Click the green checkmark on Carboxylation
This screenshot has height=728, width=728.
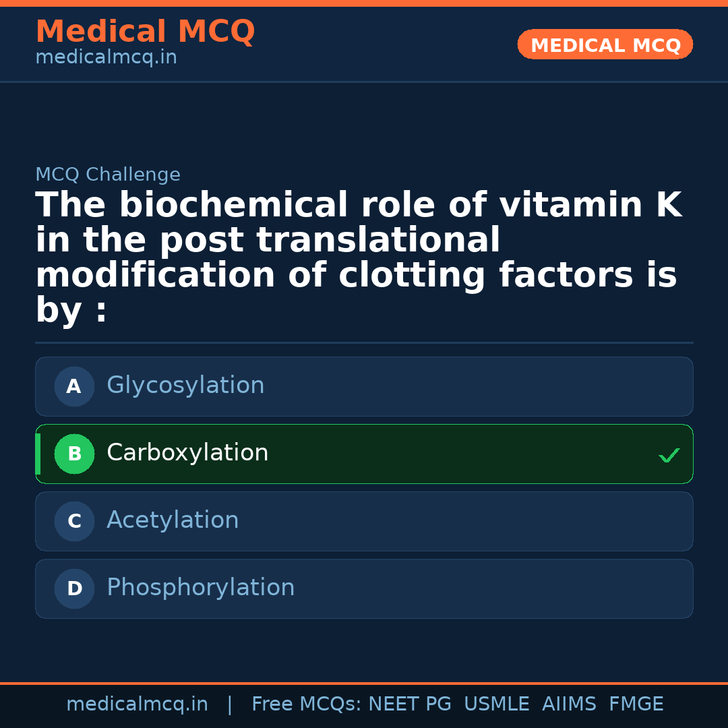click(669, 456)
